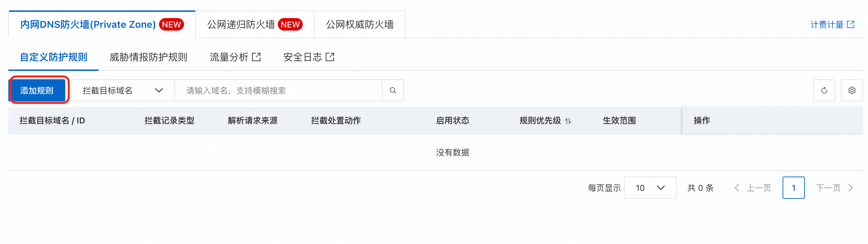Image resolution: width=868 pixels, height=244 pixels.
Task: Open the 每页显示 page size dropdown
Action: point(650,188)
